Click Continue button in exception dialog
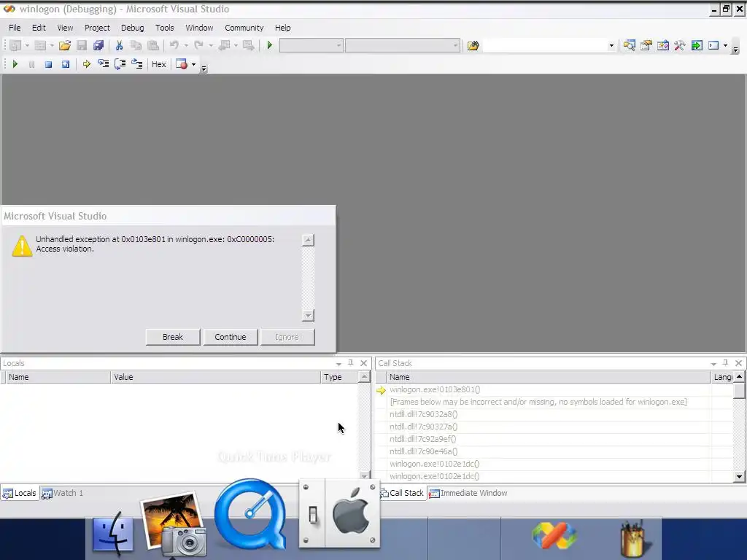The width and height of the screenshot is (747, 560). click(x=230, y=337)
